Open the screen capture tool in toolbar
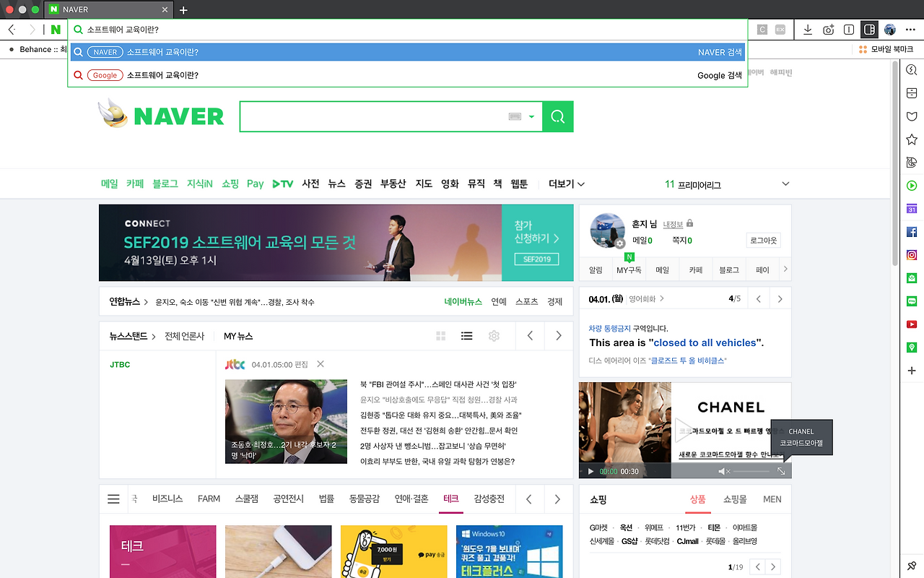This screenshot has width=924, height=578. pyautogui.click(x=829, y=30)
